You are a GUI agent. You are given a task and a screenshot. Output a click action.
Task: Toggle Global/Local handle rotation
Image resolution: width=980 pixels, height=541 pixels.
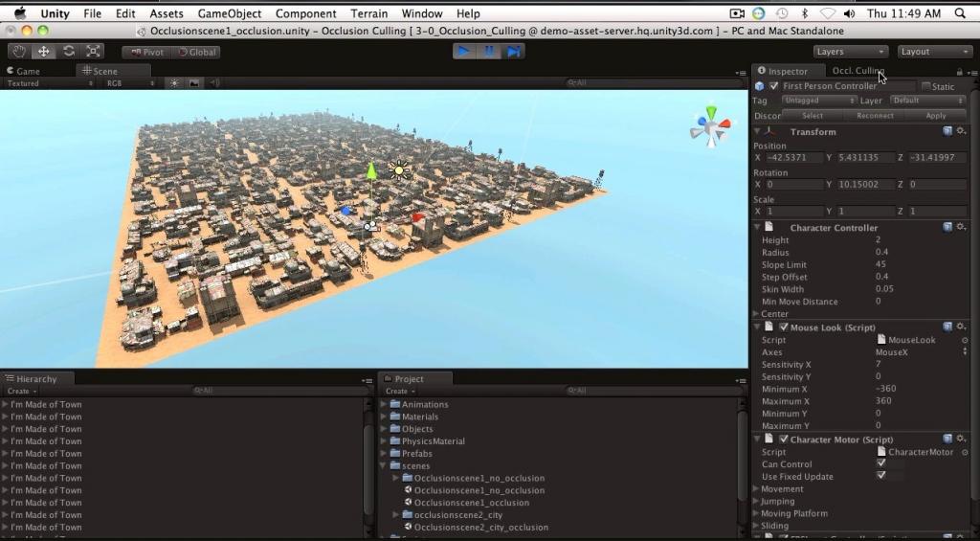196,52
